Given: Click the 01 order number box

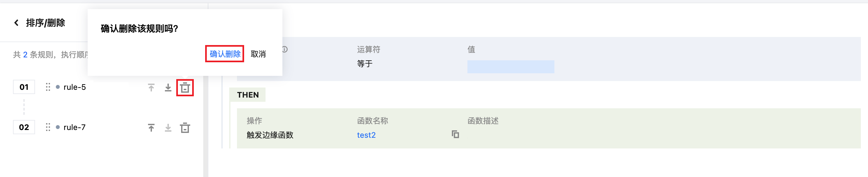Looking at the screenshot, I should 24,87.
